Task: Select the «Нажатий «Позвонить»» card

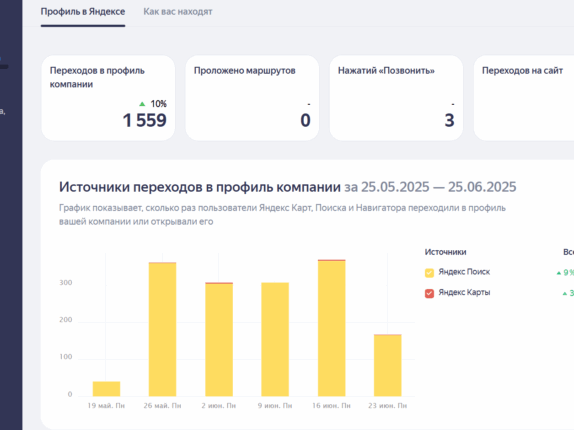Action: pos(396,98)
